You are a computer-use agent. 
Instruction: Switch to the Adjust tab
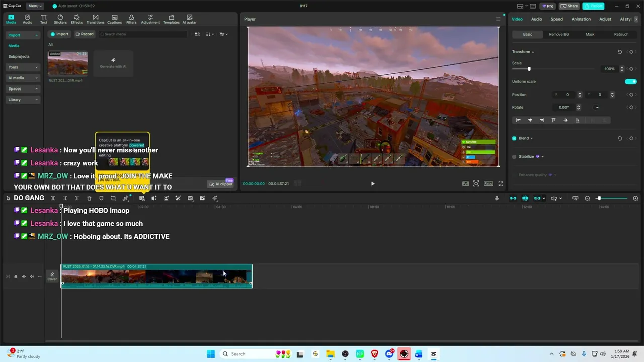[x=605, y=19]
